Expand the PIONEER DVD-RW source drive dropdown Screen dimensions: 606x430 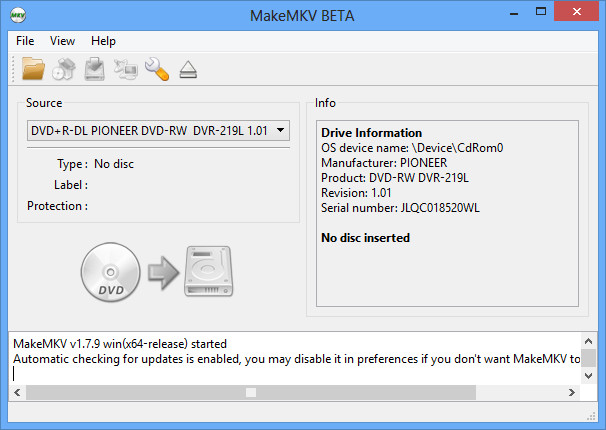click(x=158, y=131)
